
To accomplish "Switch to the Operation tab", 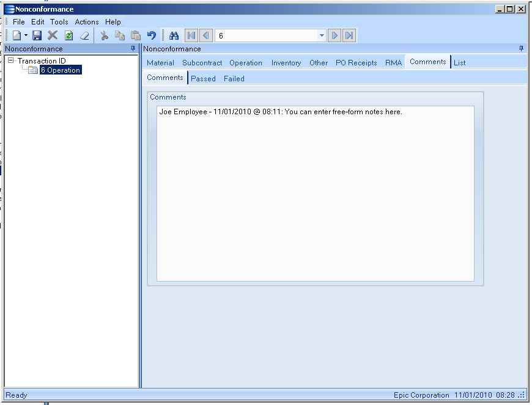I will click(246, 63).
